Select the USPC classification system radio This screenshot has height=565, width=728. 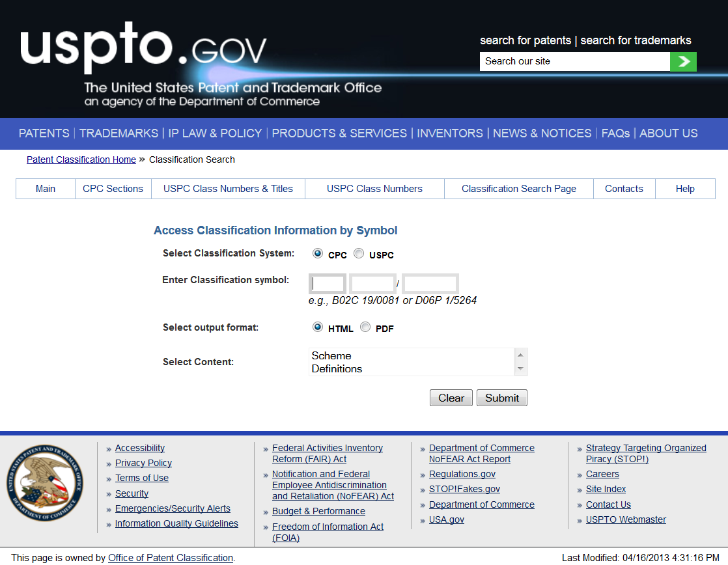click(359, 253)
